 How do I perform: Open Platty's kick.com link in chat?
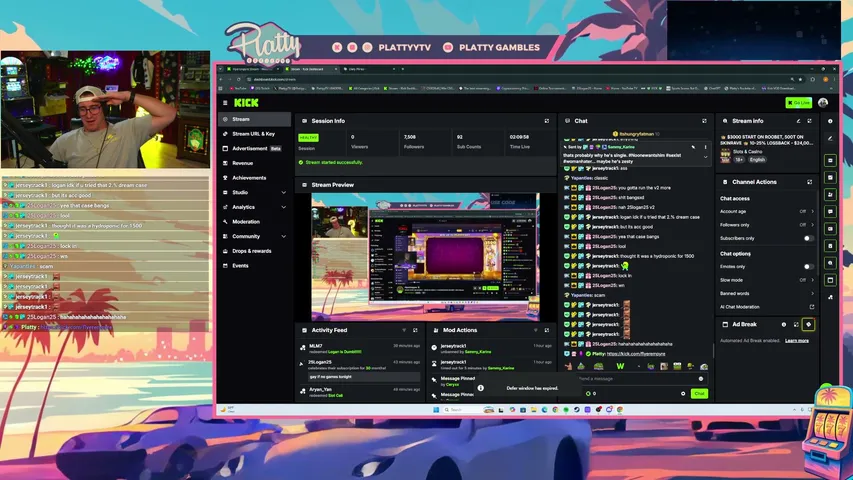[636, 354]
